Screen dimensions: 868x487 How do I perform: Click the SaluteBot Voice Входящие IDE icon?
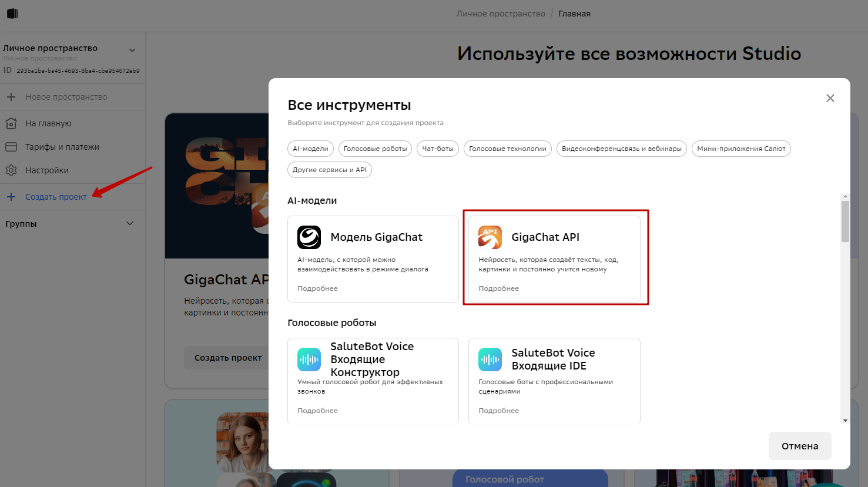(490, 360)
